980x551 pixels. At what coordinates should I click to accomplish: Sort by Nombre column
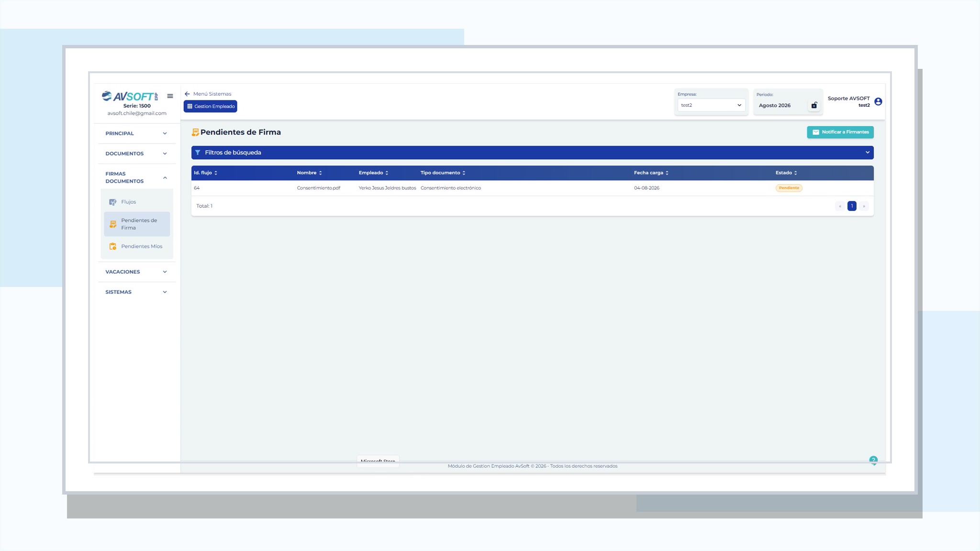click(310, 173)
